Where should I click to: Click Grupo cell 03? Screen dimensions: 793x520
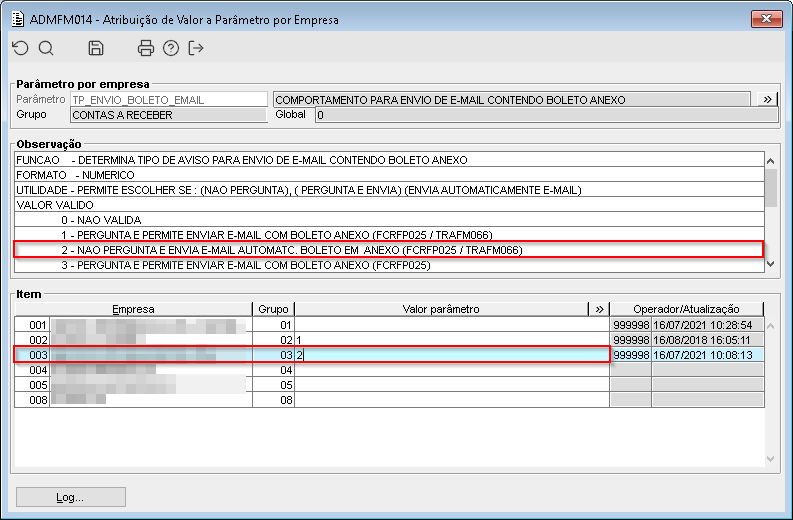273,355
